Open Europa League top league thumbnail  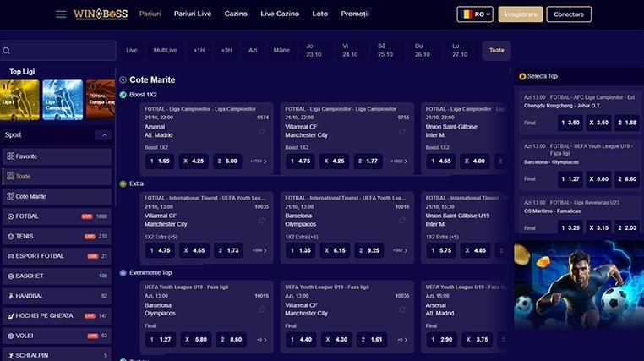click(x=101, y=100)
